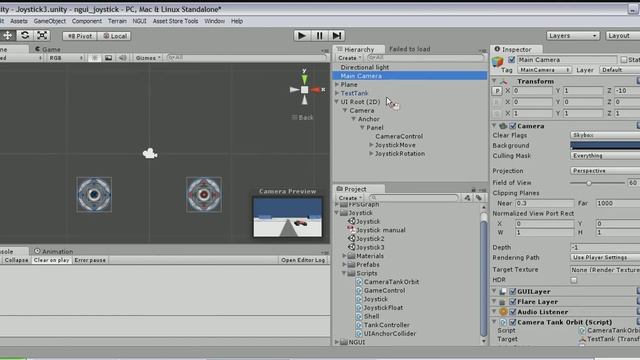The height and width of the screenshot is (360, 640).
Task: Start Play mode
Action: tap(302, 36)
